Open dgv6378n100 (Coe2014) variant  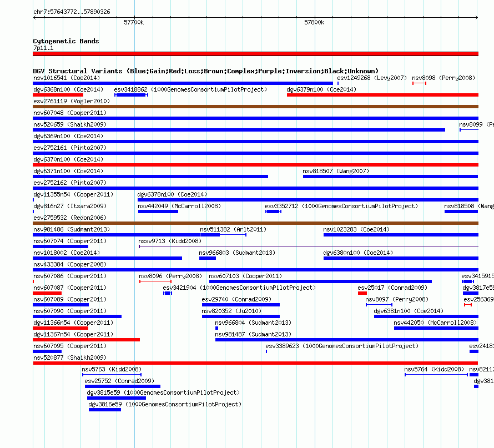172,194
